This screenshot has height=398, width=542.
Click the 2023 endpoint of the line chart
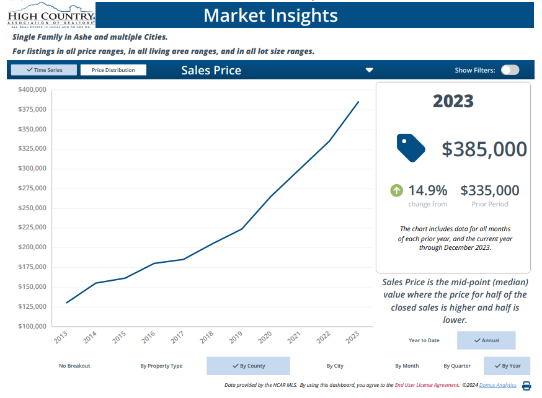click(358, 102)
